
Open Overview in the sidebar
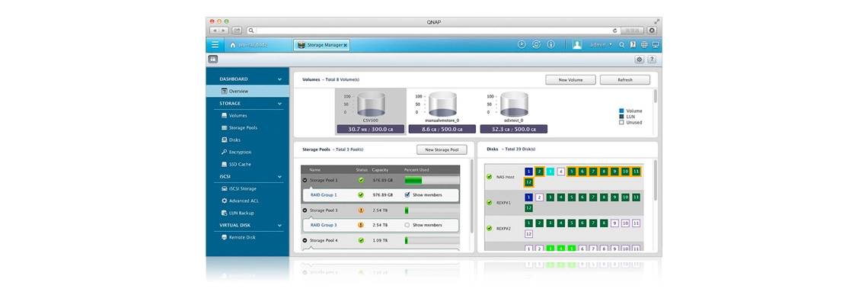coord(247,91)
